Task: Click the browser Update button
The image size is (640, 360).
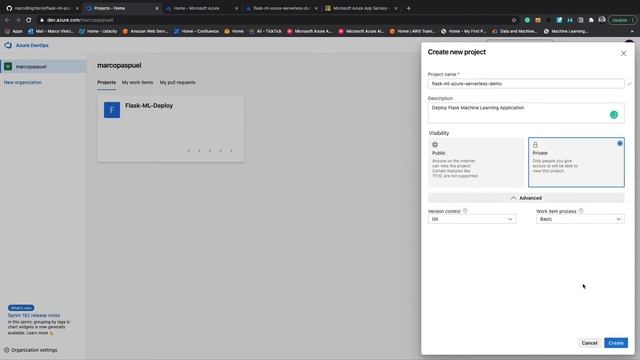Action: (622, 20)
